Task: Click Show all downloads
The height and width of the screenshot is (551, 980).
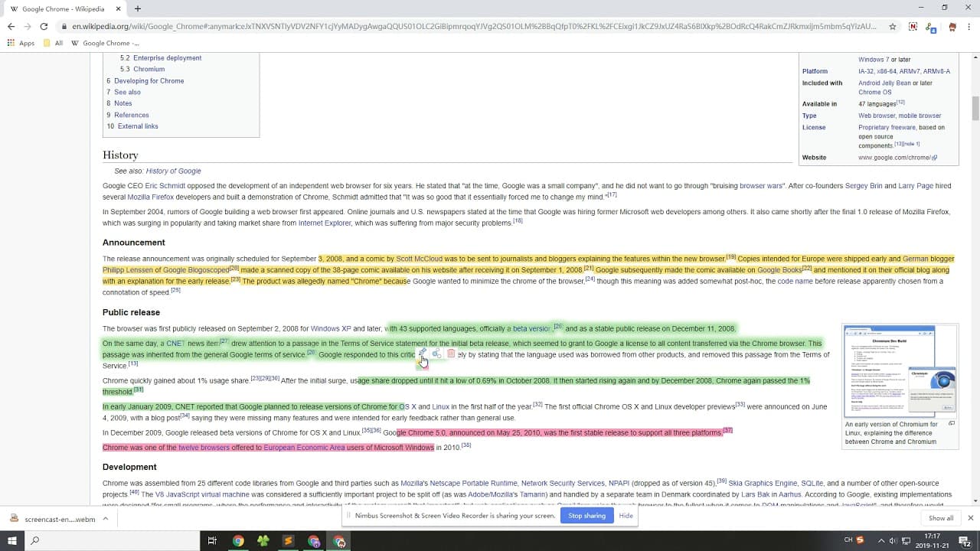Action: (941, 518)
